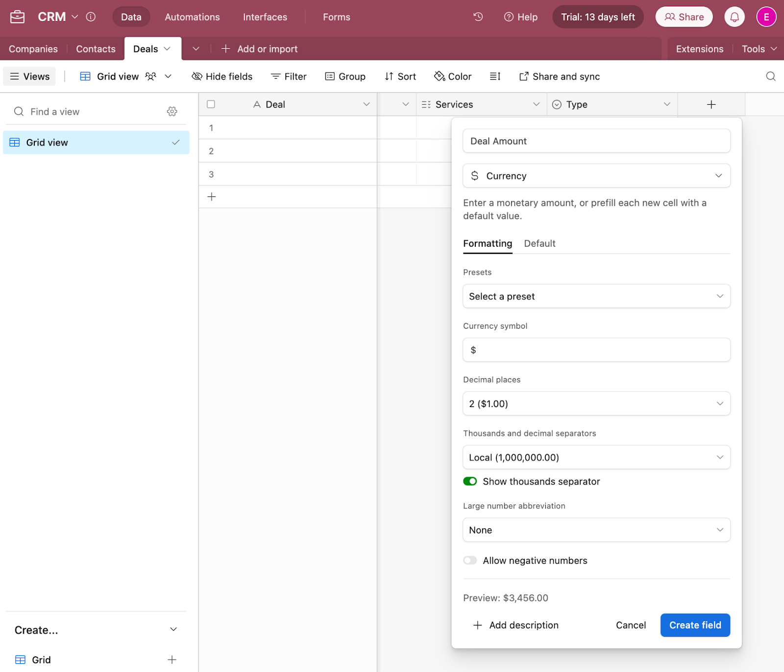Open the Contacts table tab
Image resolution: width=784 pixels, height=672 pixels.
[x=96, y=49]
